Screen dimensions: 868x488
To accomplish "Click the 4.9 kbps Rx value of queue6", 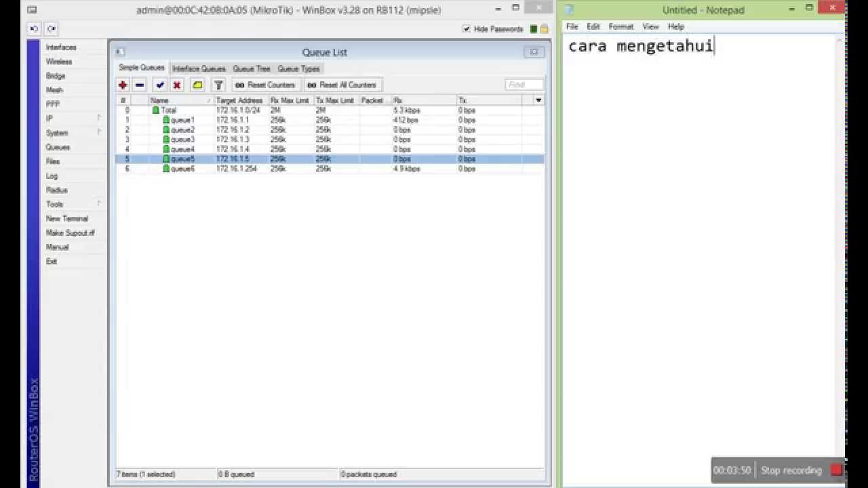I will click(407, 169).
